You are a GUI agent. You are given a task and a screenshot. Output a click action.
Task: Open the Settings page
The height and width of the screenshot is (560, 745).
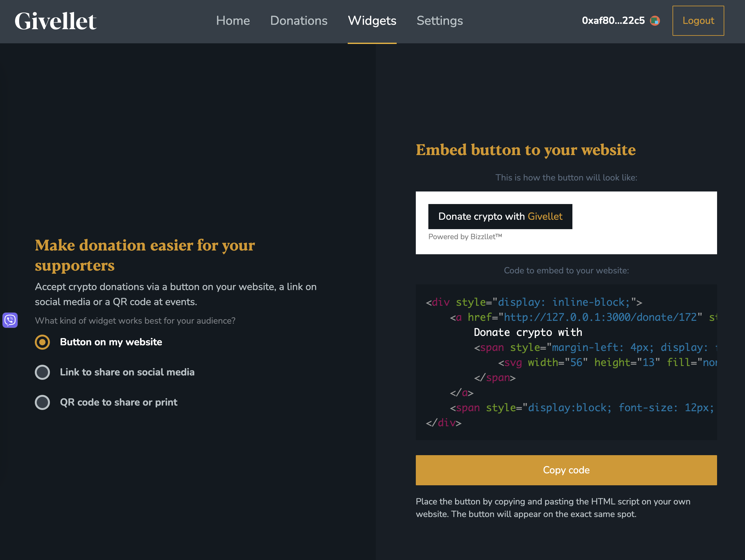tap(440, 21)
